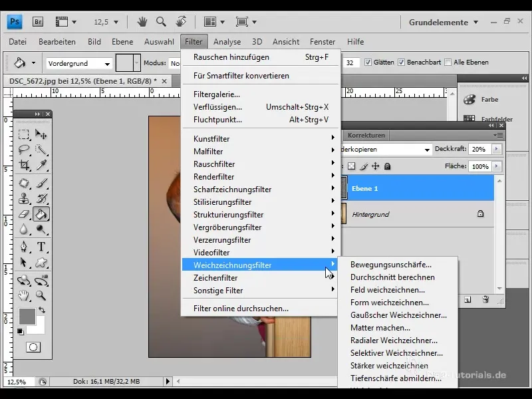Open the Datei menu
Image resolution: width=532 pixels, height=399 pixels.
pos(18,42)
